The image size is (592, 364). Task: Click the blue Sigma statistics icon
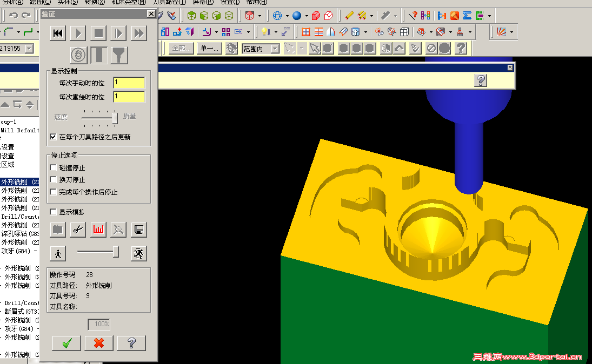point(467,16)
